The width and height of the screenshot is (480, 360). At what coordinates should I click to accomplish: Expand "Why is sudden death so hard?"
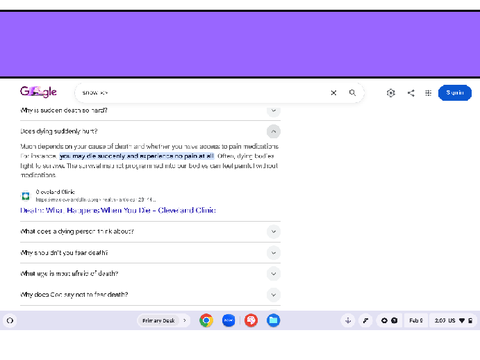pos(273,110)
